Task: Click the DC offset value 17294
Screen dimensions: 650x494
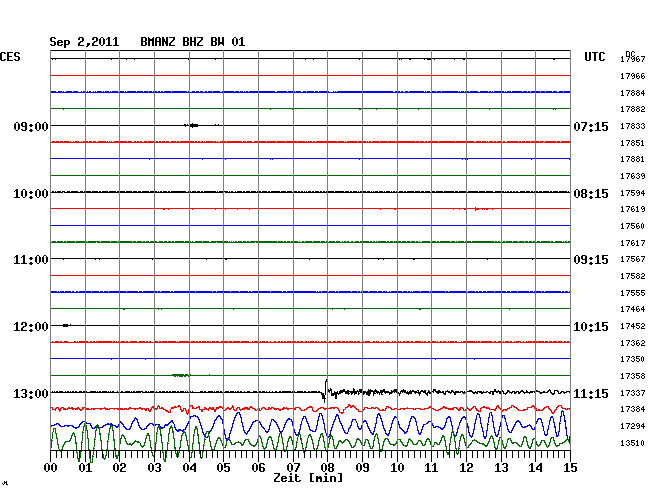Action: pos(633,426)
